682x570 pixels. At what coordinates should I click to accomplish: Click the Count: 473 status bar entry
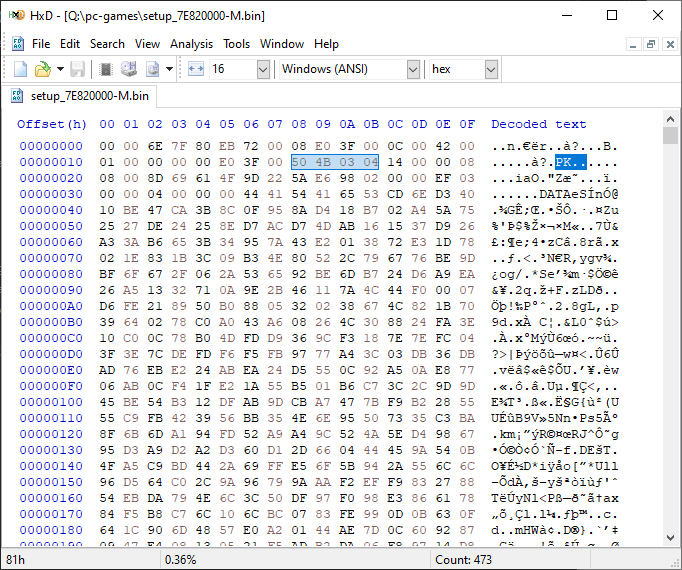coord(463,560)
